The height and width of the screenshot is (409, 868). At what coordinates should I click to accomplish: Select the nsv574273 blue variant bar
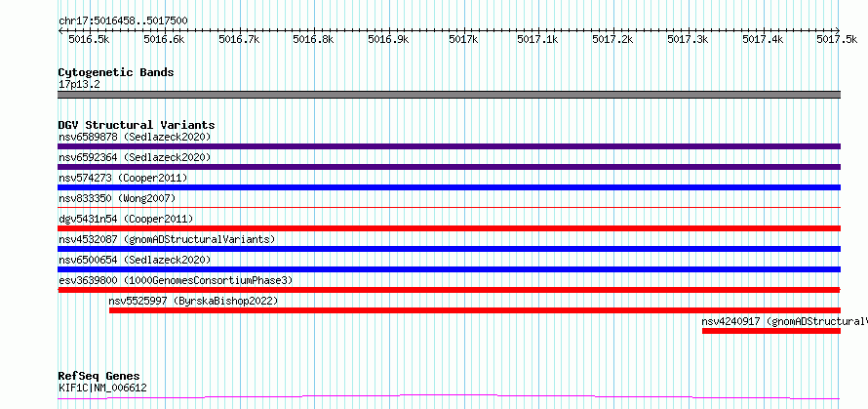(x=449, y=187)
